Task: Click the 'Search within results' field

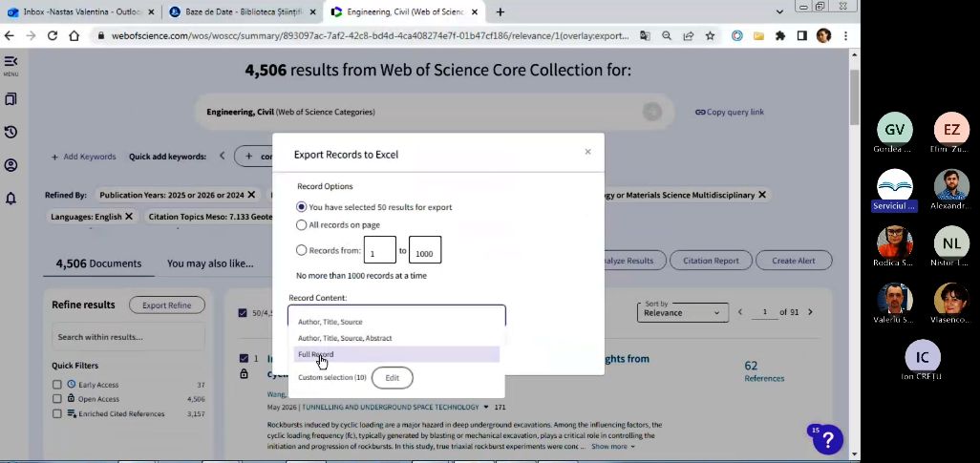Action: pyautogui.click(x=128, y=337)
